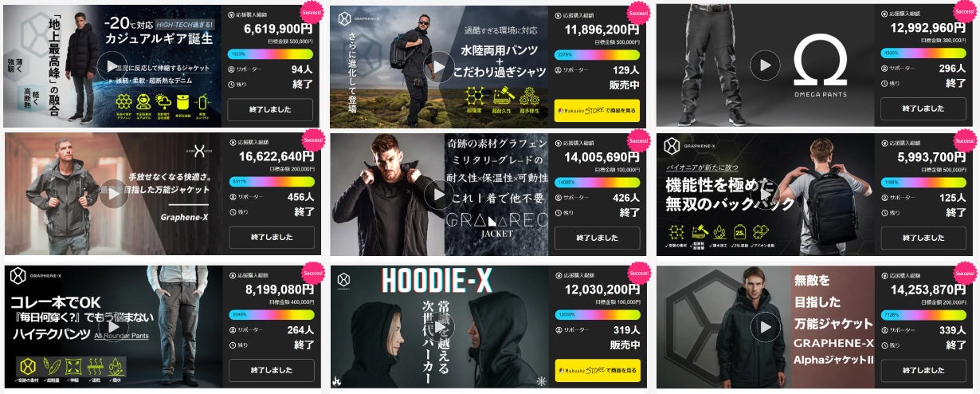
Task: Click the 8311% rainbow progress bar
Action: point(271,181)
